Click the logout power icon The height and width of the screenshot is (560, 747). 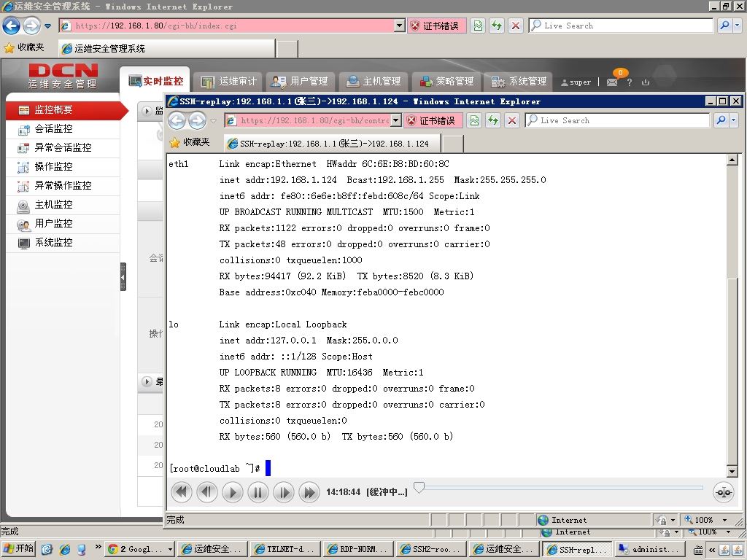click(646, 82)
